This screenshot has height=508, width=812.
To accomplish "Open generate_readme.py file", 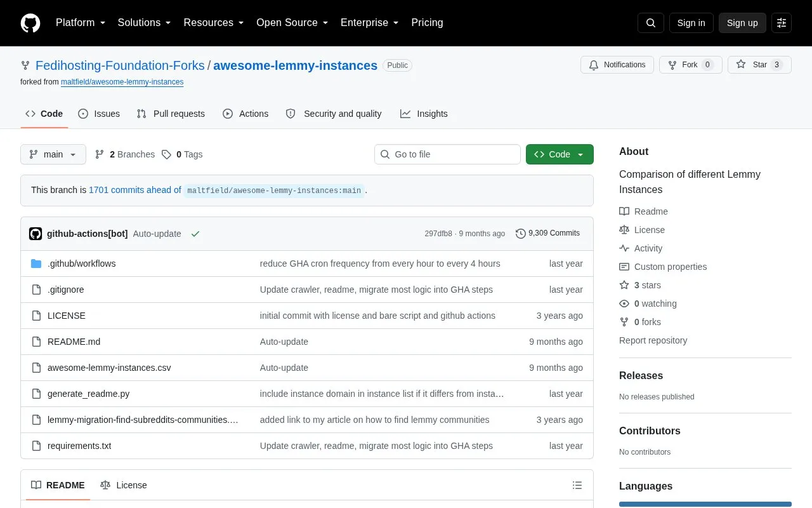I will coord(89,394).
